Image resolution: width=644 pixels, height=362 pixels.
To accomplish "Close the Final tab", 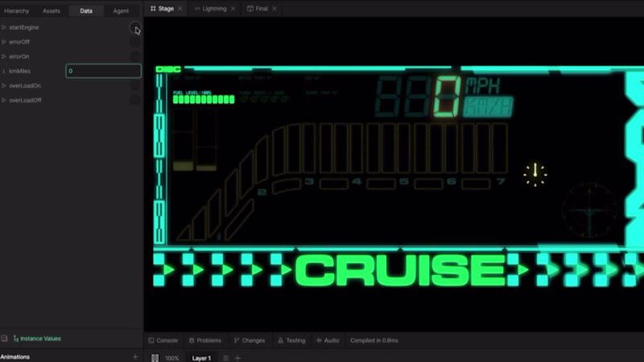I will pos(275,9).
